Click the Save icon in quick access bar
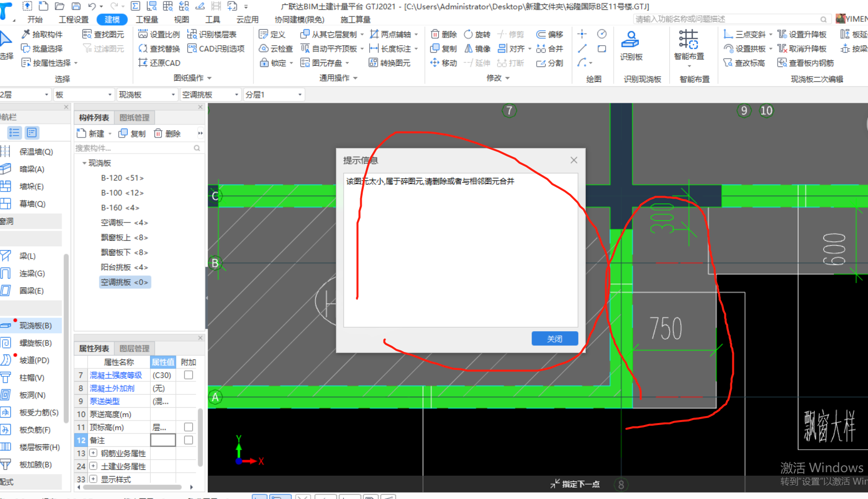The width and height of the screenshot is (868, 499). 76,6
